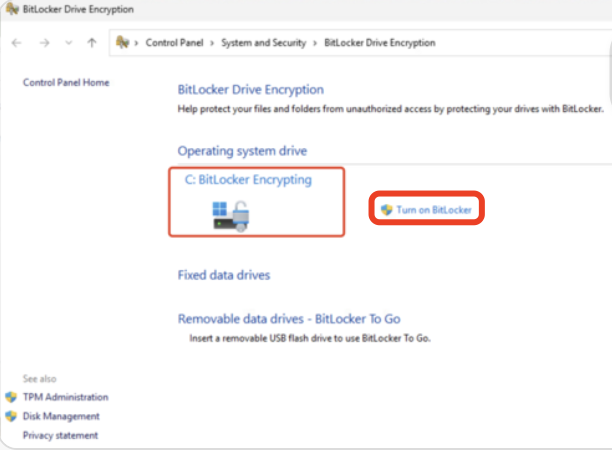
Task: Click Removable data drives - BitLocker To Go heading
Action: (x=289, y=319)
